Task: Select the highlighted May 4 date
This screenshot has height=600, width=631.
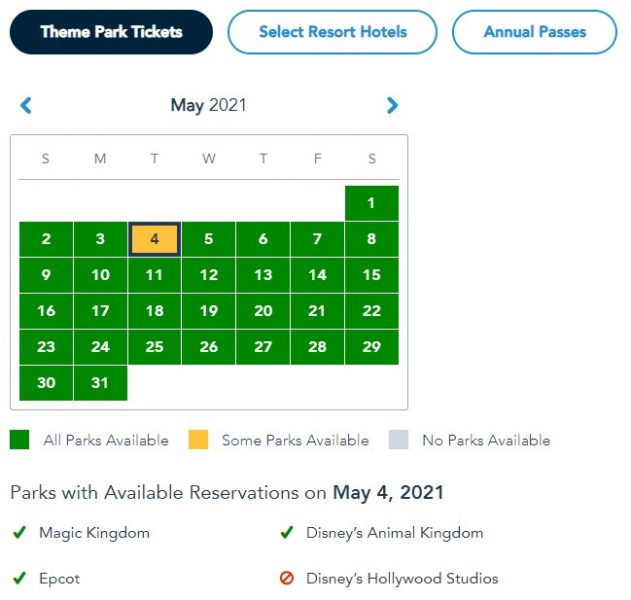Action: 154,239
